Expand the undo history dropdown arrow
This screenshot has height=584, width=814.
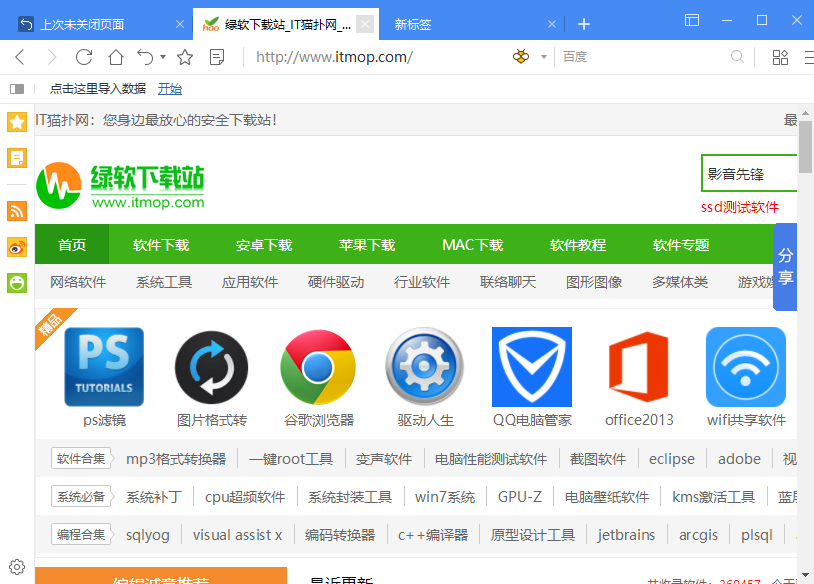(x=162, y=57)
